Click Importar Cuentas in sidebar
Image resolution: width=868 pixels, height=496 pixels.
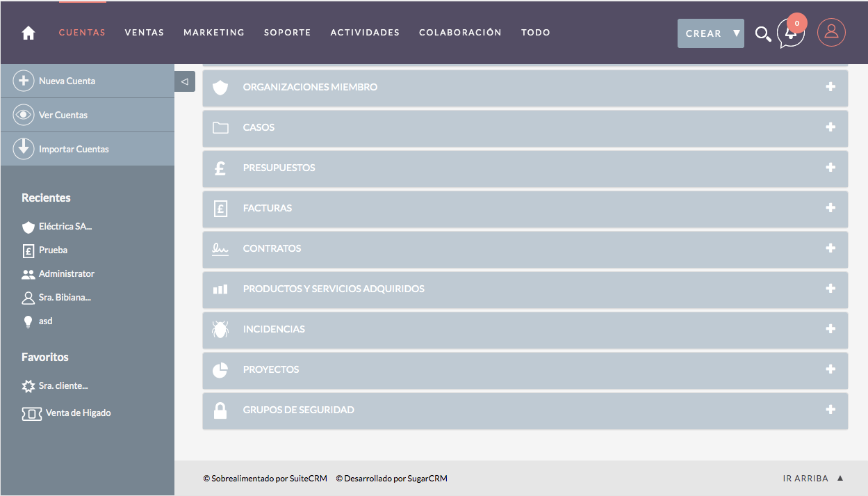[x=74, y=150]
